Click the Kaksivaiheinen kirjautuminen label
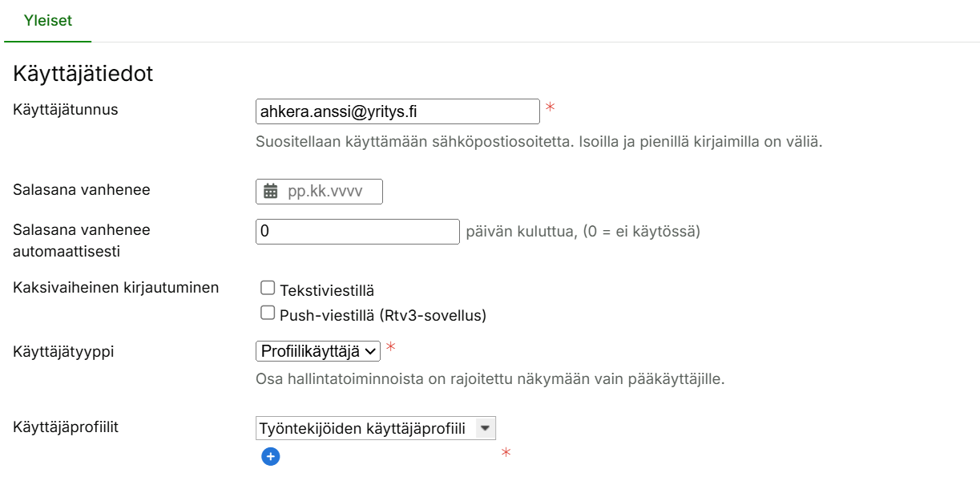The height and width of the screenshot is (477, 980). pyautogui.click(x=116, y=287)
